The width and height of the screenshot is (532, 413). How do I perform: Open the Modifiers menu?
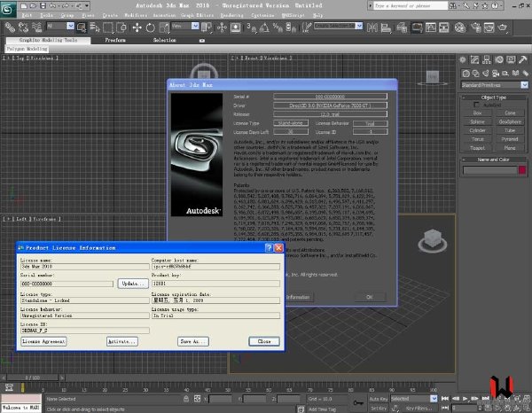(136, 15)
